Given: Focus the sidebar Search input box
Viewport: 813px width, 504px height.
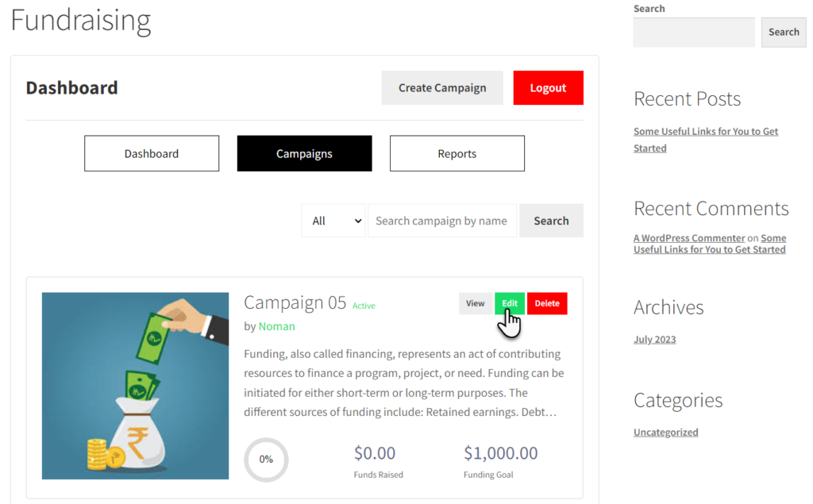Looking at the screenshot, I should click(x=694, y=33).
